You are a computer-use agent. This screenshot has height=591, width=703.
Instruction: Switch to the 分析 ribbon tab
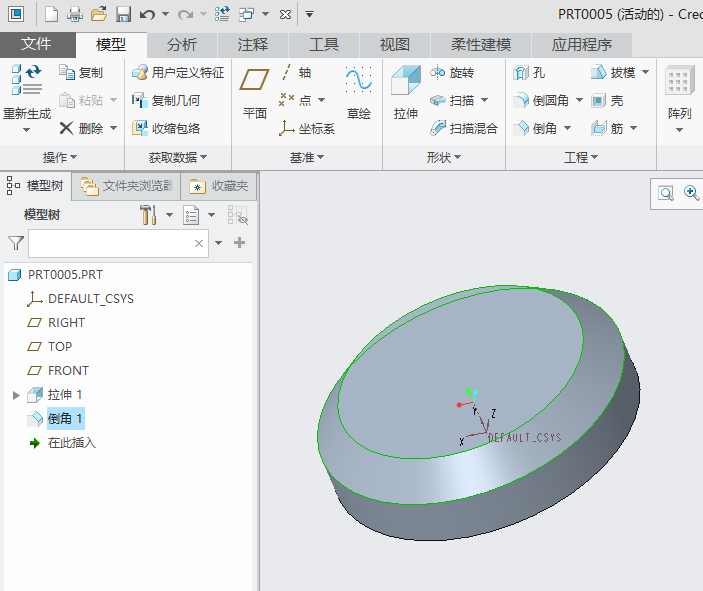[181, 45]
